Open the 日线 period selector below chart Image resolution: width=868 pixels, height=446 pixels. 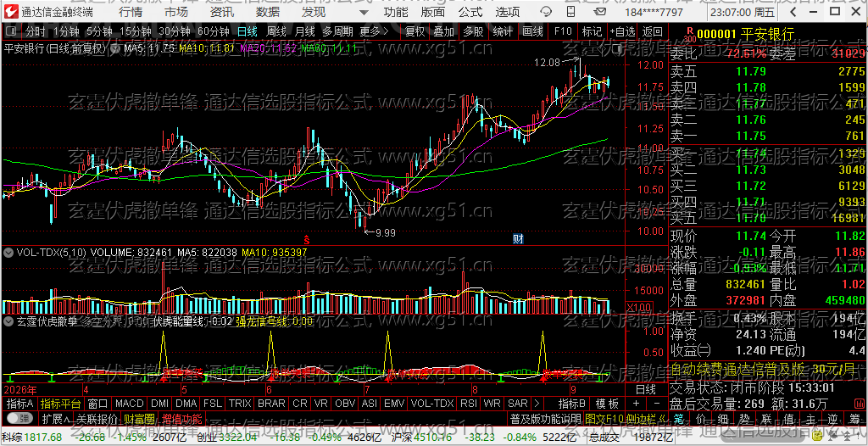[x=645, y=389]
